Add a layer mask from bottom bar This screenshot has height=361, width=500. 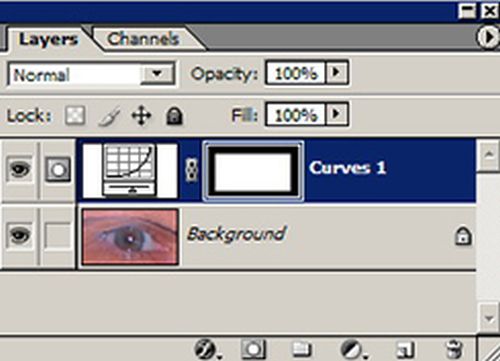point(253,350)
